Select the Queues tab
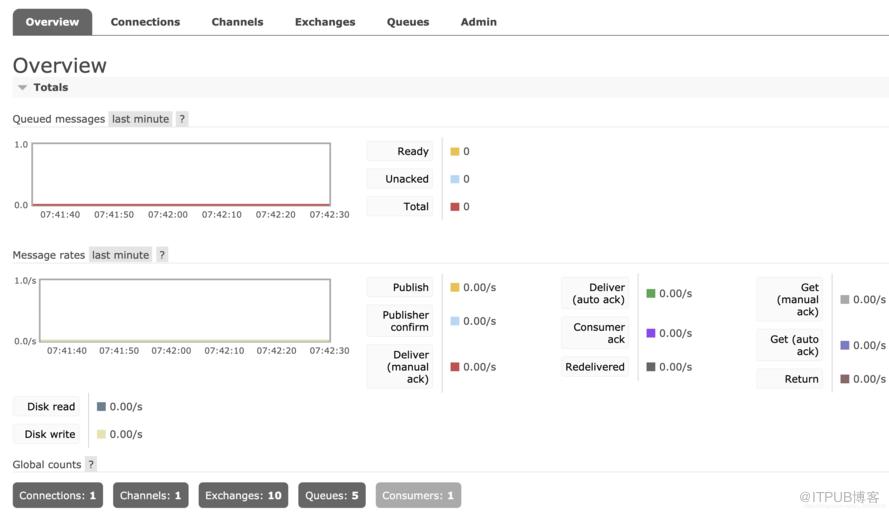The width and height of the screenshot is (889, 512). pyautogui.click(x=408, y=22)
